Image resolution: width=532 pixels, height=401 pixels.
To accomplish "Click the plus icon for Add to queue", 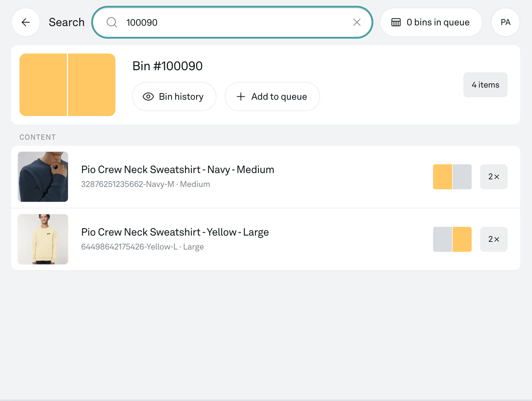I will 241,97.
